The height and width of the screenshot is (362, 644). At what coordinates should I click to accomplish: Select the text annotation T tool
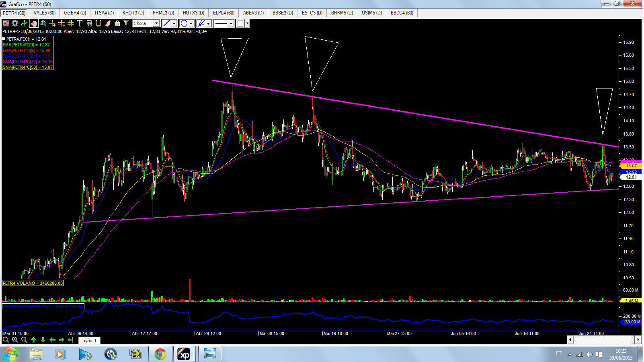(80, 23)
